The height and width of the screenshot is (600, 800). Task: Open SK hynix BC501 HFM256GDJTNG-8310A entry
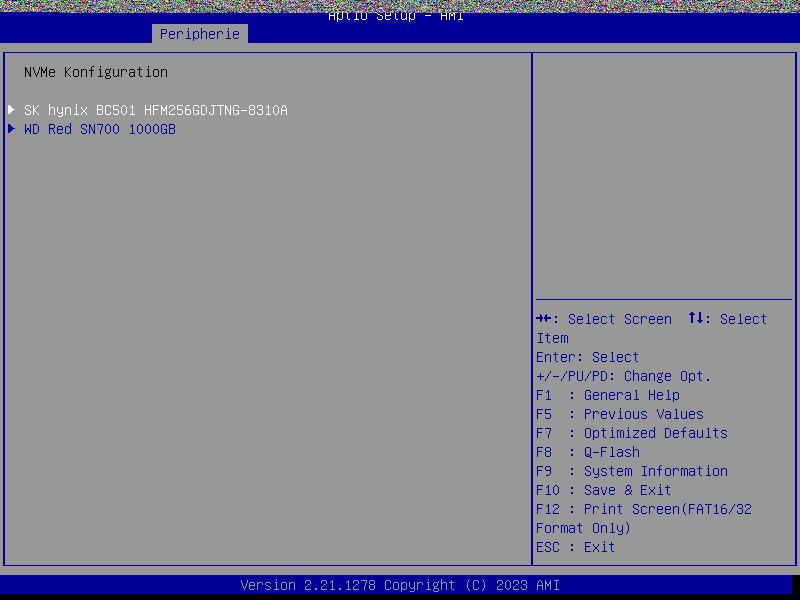(156, 110)
